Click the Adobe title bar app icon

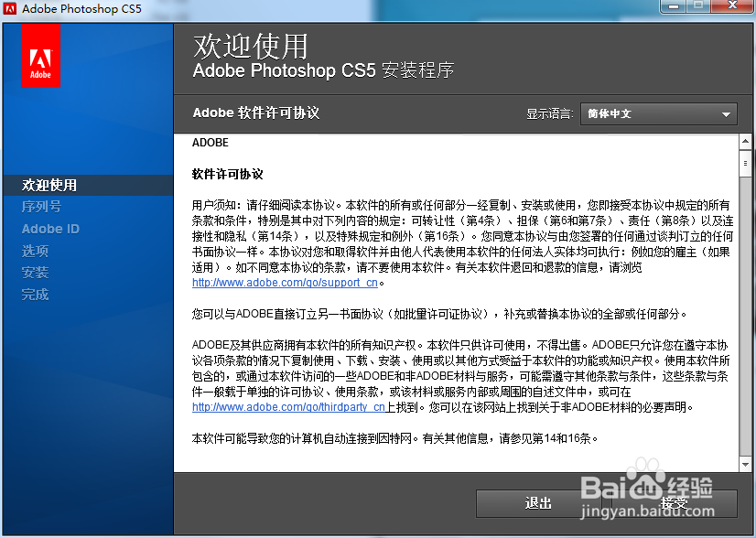[x=10, y=8]
